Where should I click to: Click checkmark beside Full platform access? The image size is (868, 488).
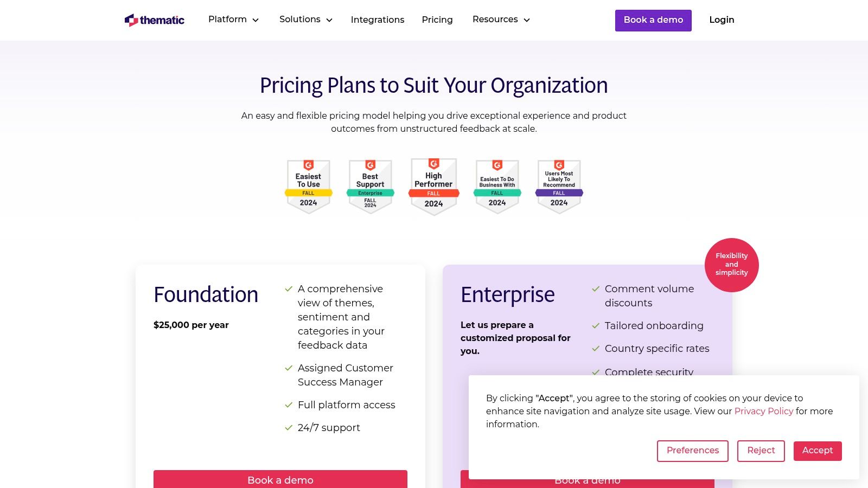pyautogui.click(x=289, y=405)
